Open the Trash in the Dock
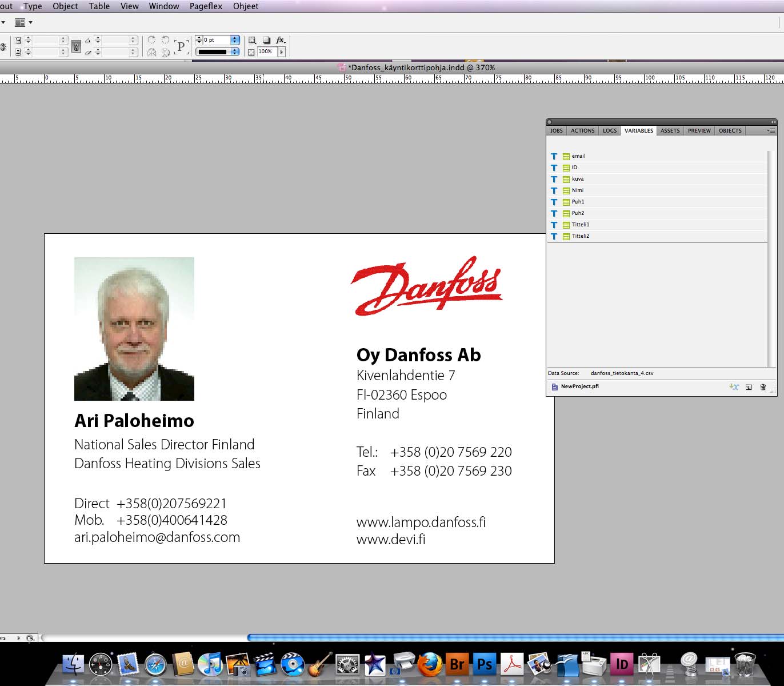The width and height of the screenshot is (784, 686). click(745, 665)
